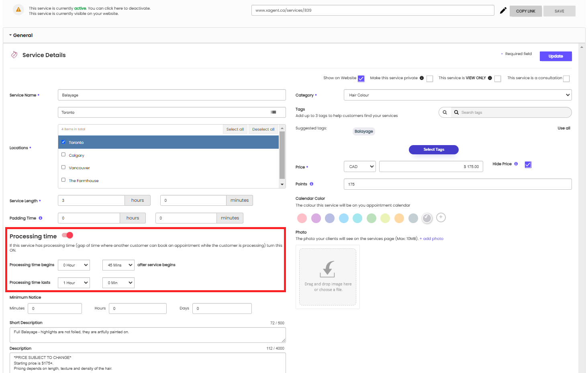Click the Service Length hours field
588x373 pixels.
click(91, 200)
